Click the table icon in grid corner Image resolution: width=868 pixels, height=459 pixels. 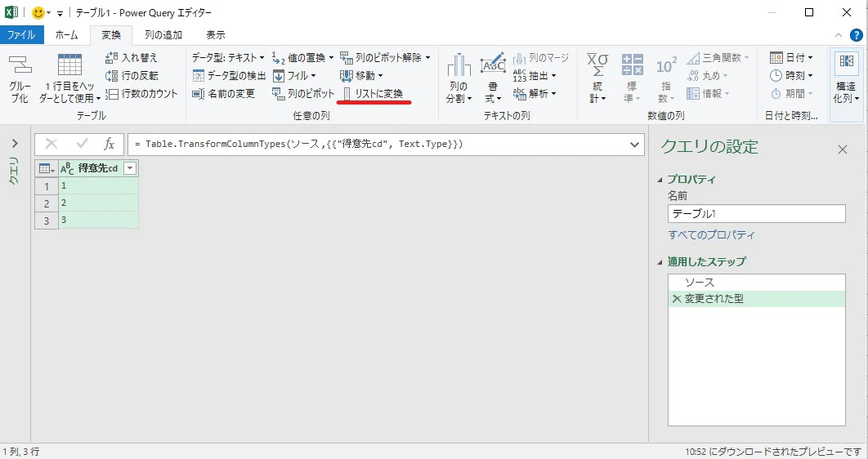pyautogui.click(x=46, y=168)
